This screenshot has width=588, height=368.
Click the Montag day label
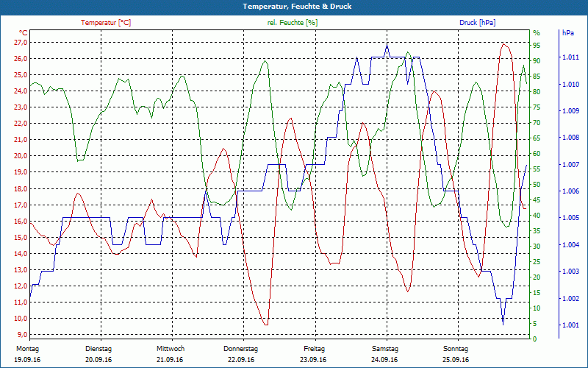28,349
